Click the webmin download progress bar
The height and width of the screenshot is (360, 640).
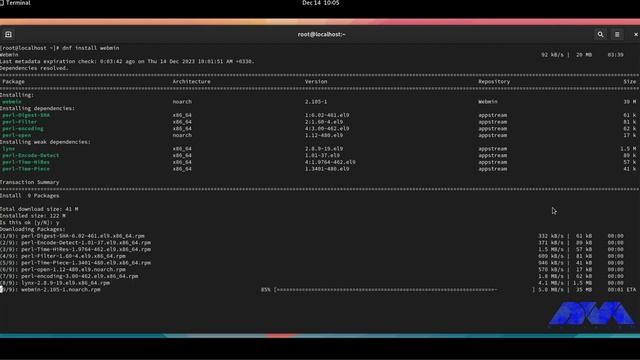pyautogui.click(x=404, y=290)
